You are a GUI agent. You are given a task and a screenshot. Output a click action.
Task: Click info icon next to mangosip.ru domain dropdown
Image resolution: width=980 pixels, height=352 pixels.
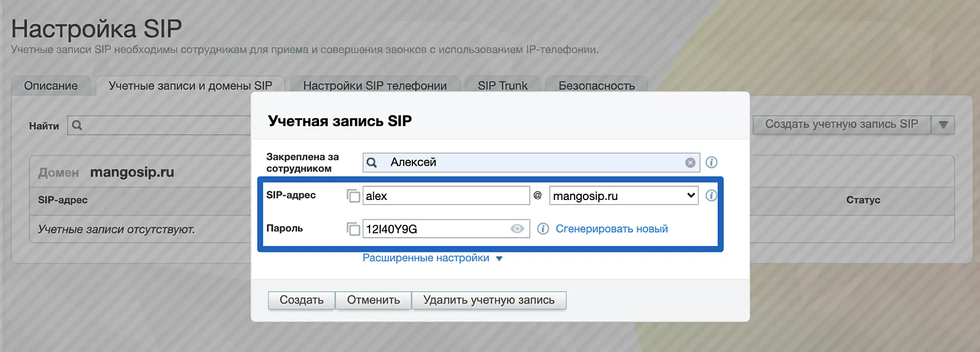point(711,195)
